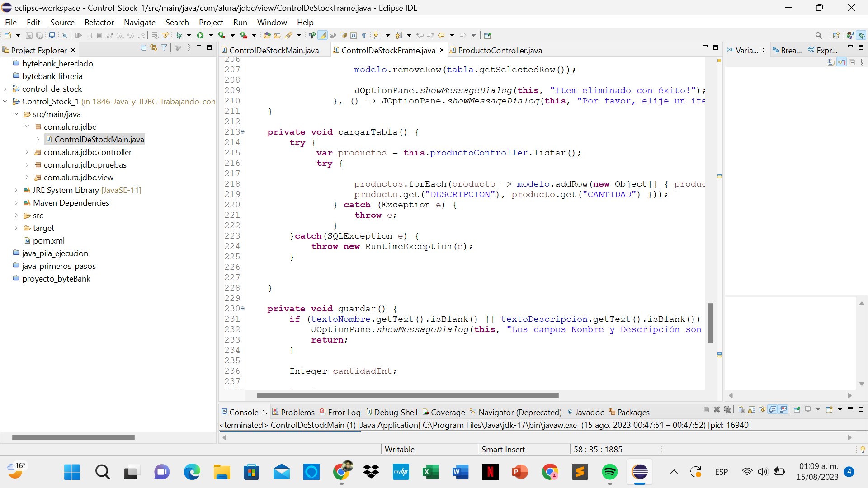Image resolution: width=868 pixels, height=488 pixels.
Task: Open dropdown arrow next to New icon
Action: [x=18, y=35]
